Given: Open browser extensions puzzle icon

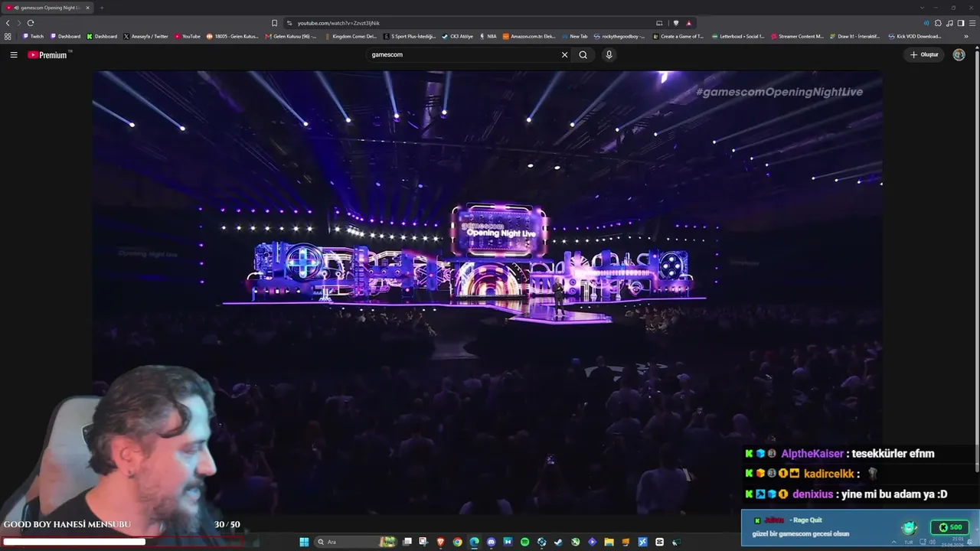Looking at the screenshot, I should click(x=938, y=23).
